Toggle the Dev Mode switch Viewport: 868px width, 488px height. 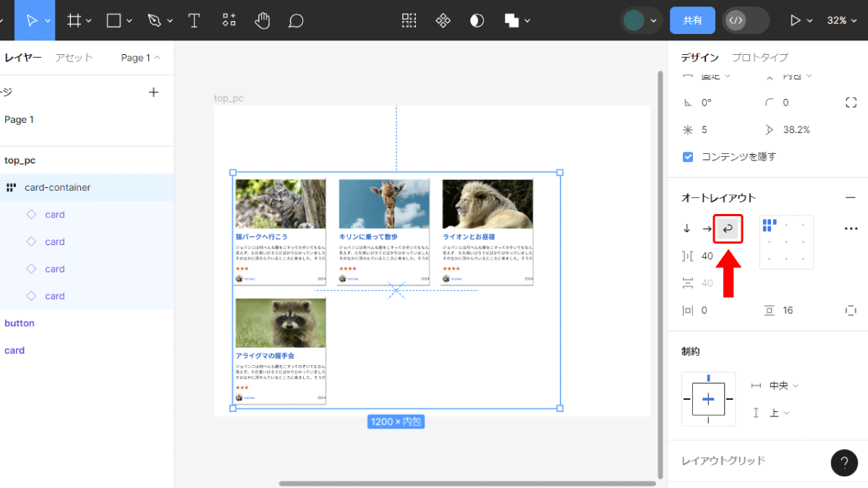[x=745, y=20]
